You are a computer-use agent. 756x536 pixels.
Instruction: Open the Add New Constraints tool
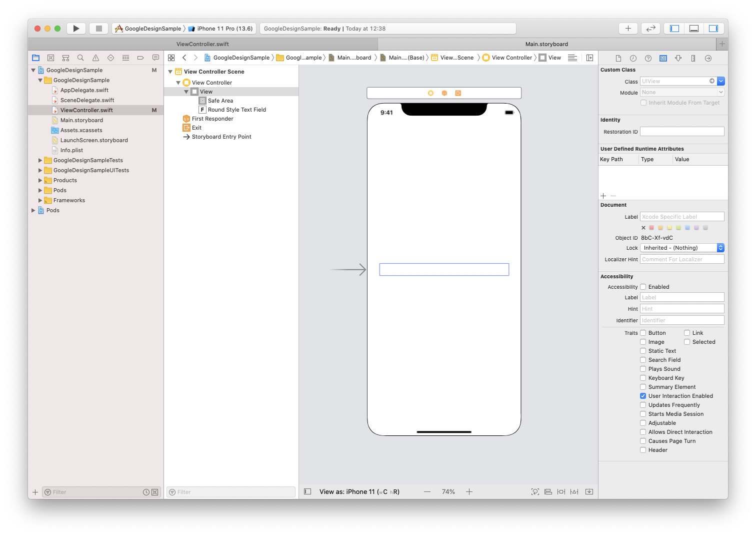[561, 491]
